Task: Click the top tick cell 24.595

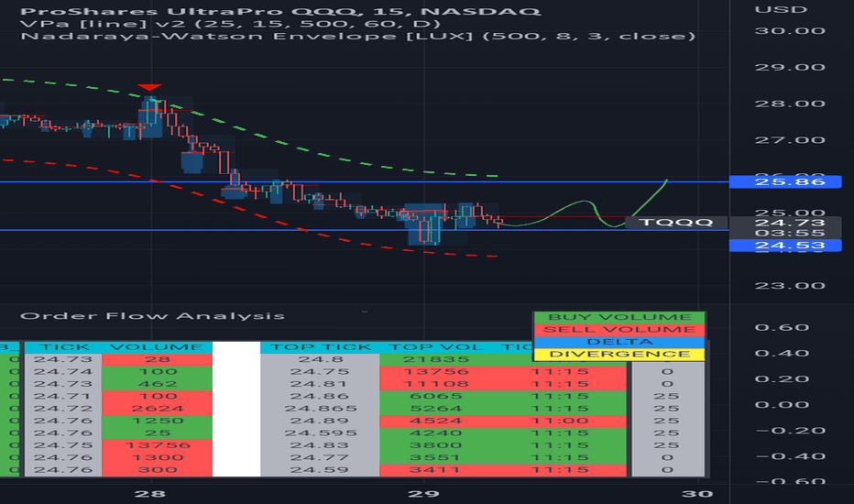Action: pos(321,433)
